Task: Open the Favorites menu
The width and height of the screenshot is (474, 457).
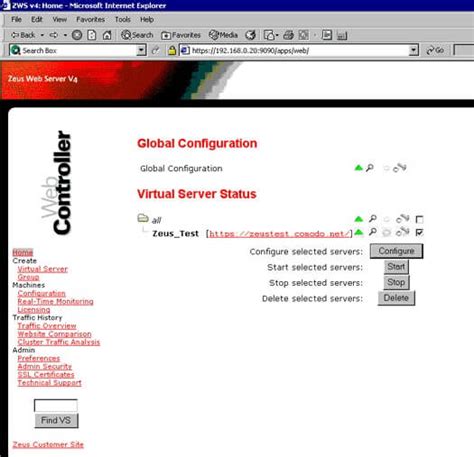Action: (90, 19)
